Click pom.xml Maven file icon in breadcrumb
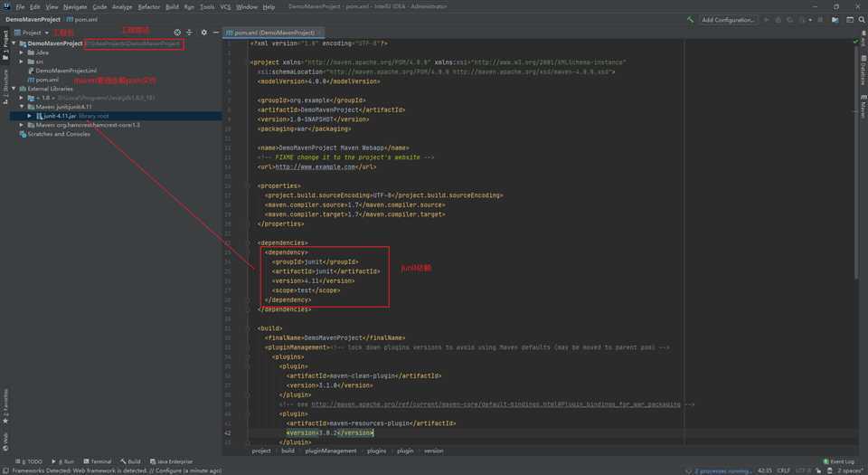Screen dimensions: 868x475 point(70,19)
